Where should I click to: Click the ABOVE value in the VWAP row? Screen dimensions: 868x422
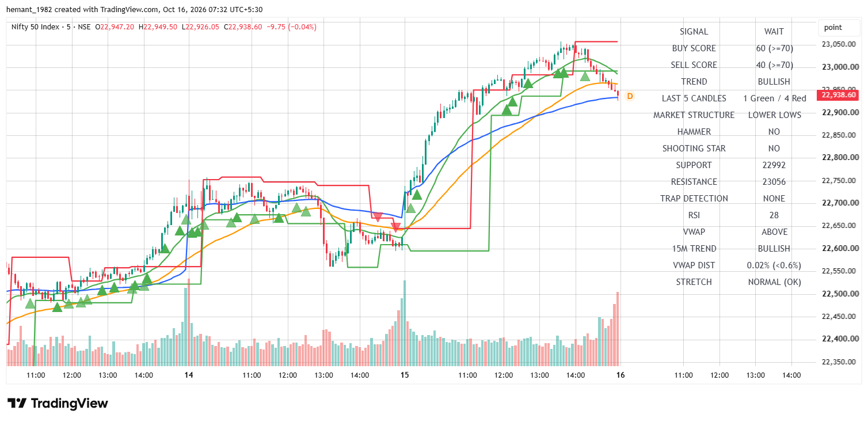pyautogui.click(x=774, y=232)
